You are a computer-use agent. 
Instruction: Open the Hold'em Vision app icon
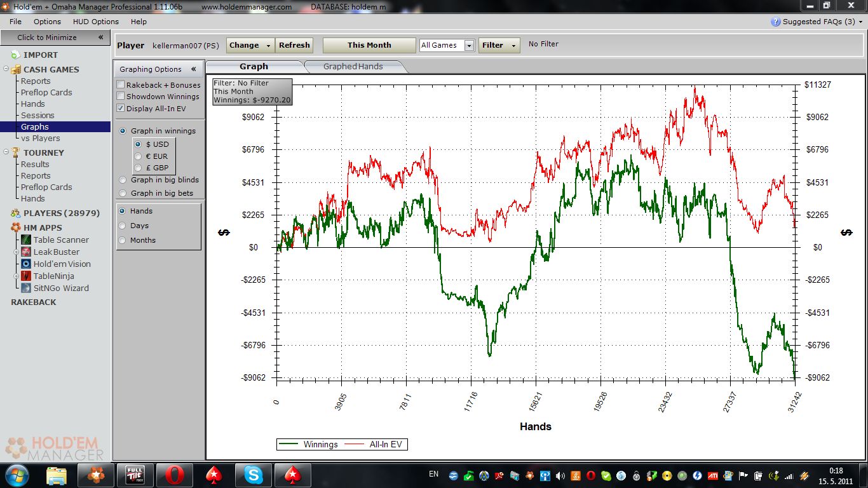pyautogui.click(x=26, y=264)
